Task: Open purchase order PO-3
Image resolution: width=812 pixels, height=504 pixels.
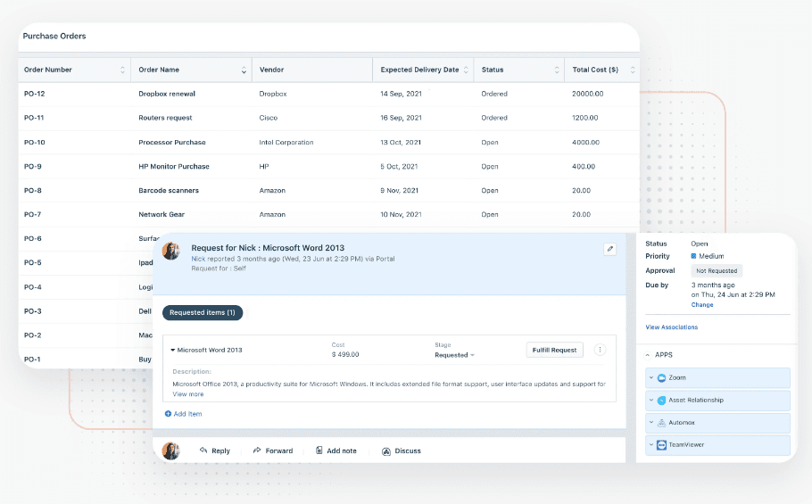Action: (x=33, y=311)
